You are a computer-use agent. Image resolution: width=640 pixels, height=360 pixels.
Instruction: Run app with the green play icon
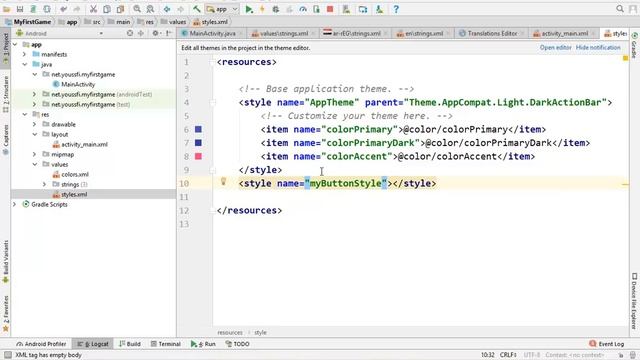pyautogui.click(x=249, y=9)
